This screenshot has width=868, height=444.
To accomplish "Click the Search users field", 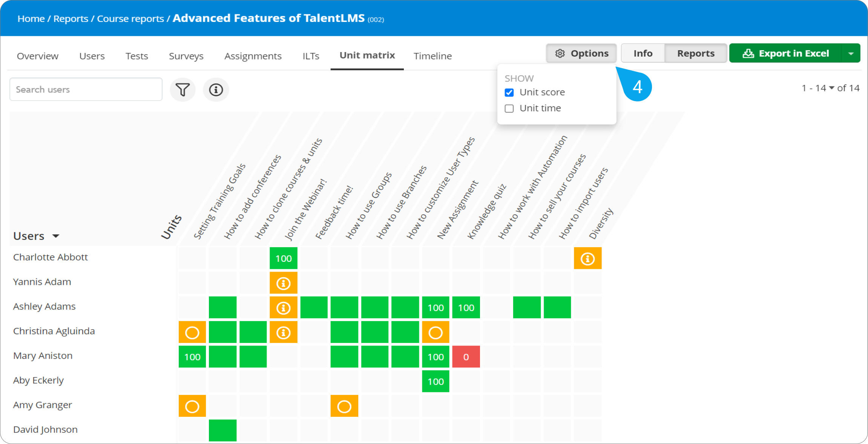I will (86, 89).
